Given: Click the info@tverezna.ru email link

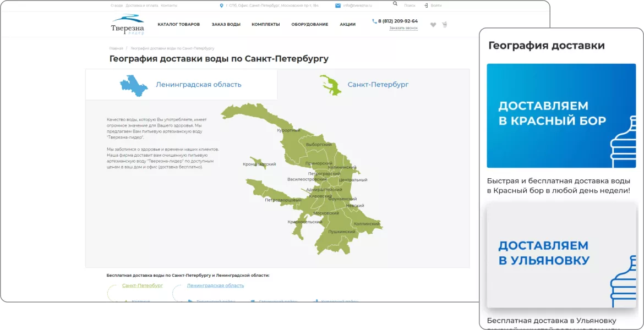Looking at the screenshot, I should (x=357, y=5).
